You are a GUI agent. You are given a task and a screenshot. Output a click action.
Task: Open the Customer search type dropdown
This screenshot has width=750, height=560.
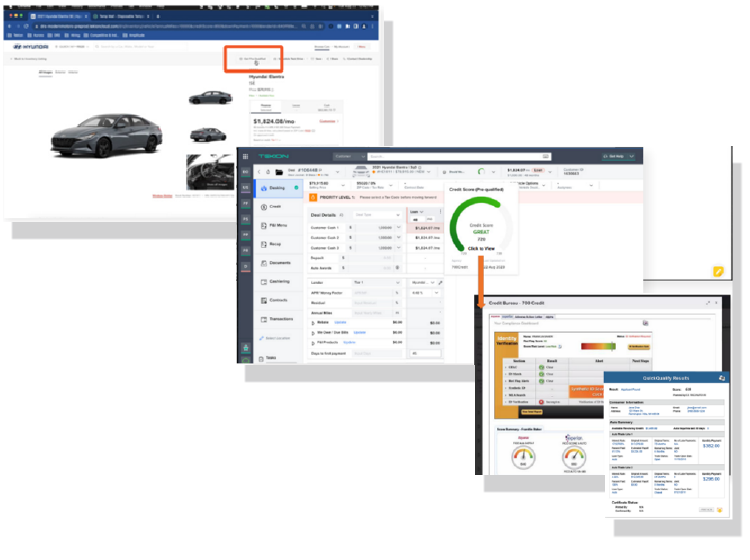click(x=350, y=156)
